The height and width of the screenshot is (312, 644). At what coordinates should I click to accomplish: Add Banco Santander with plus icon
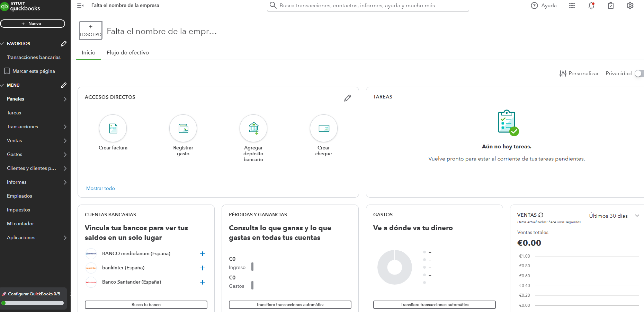(x=203, y=282)
